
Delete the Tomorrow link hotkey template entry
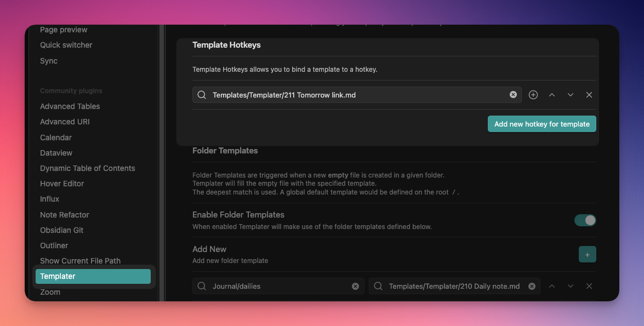point(589,95)
